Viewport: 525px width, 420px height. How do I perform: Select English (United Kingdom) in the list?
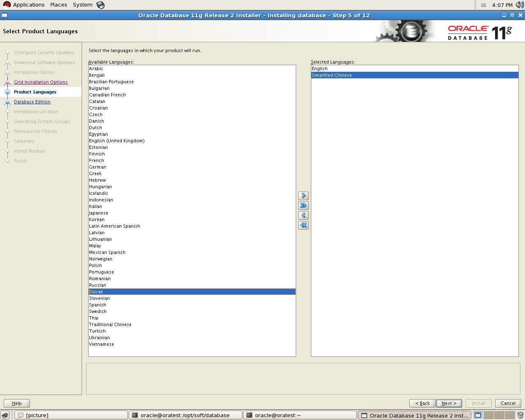click(192, 141)
